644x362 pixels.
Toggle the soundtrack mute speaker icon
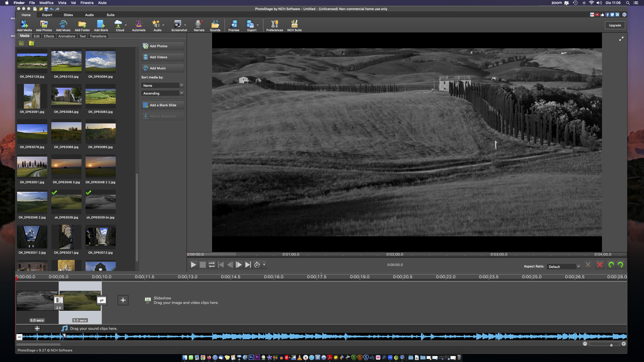19,337
